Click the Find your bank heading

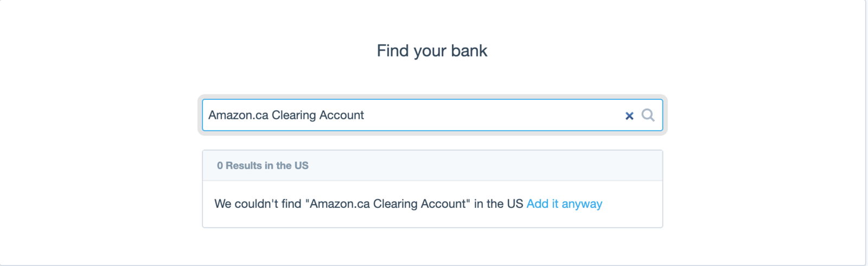[432, 50]
